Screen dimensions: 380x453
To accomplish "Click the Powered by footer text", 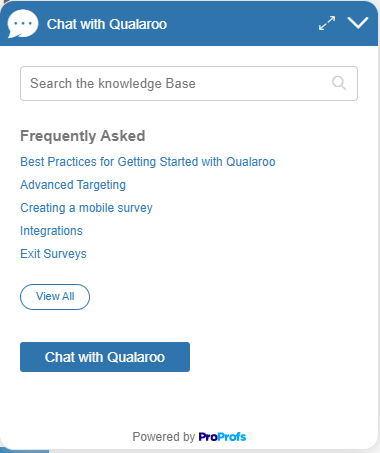I will point(163,437).
